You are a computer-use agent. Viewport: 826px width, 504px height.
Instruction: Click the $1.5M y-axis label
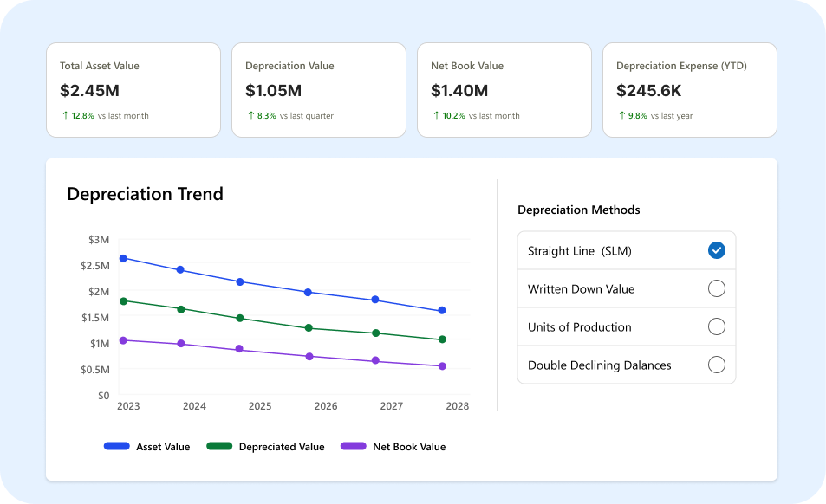[x=95, y=318]
